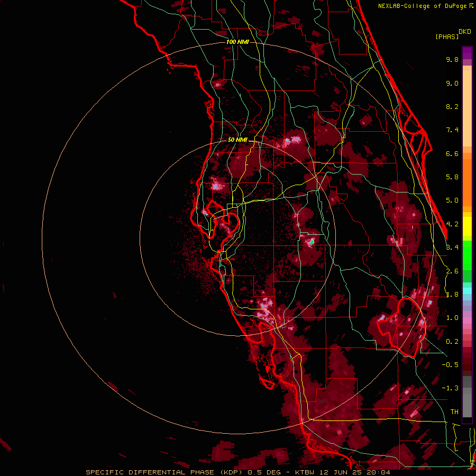Click the 5.8 scale label
The image size is (476, 476).
[452, 177]
